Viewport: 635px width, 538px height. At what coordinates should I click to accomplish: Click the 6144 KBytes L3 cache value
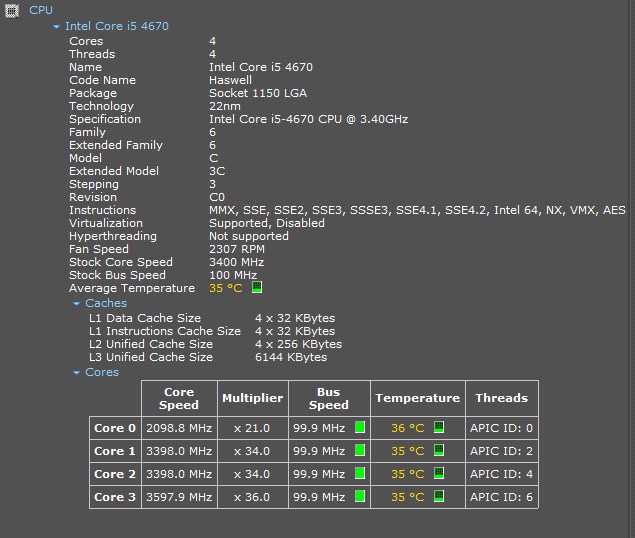click(x=291, y=357)
